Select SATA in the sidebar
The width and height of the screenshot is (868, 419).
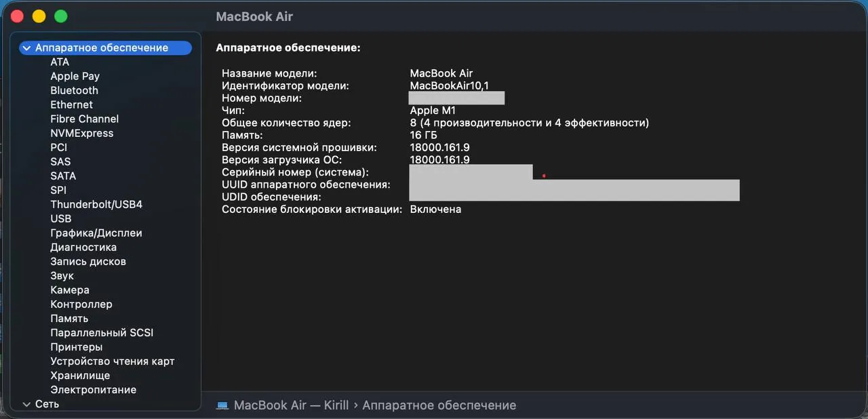63,176
